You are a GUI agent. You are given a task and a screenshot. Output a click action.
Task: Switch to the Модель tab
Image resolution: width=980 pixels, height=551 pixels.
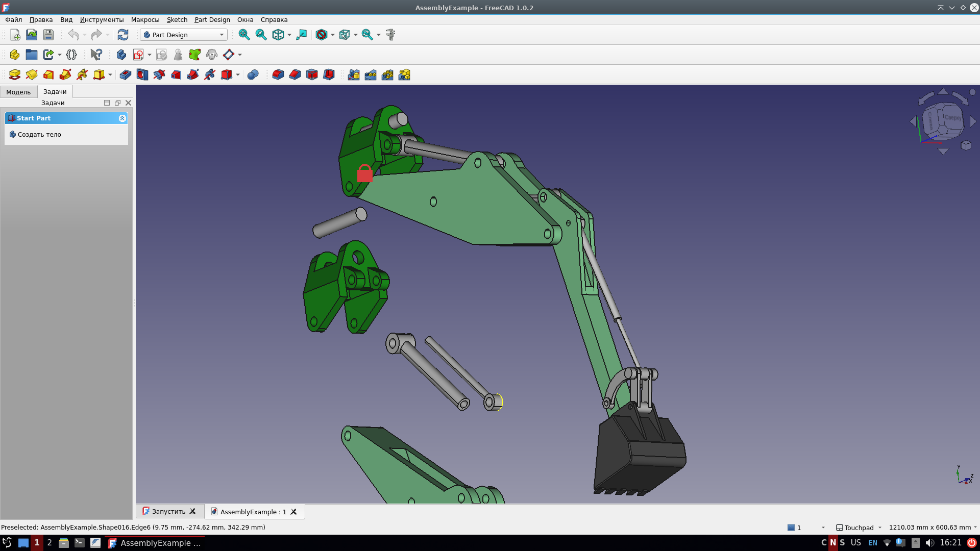[18, 92]
